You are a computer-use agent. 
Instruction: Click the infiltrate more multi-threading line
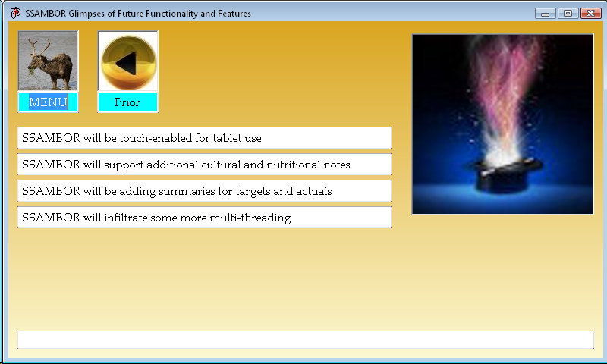tap(204, 218)
